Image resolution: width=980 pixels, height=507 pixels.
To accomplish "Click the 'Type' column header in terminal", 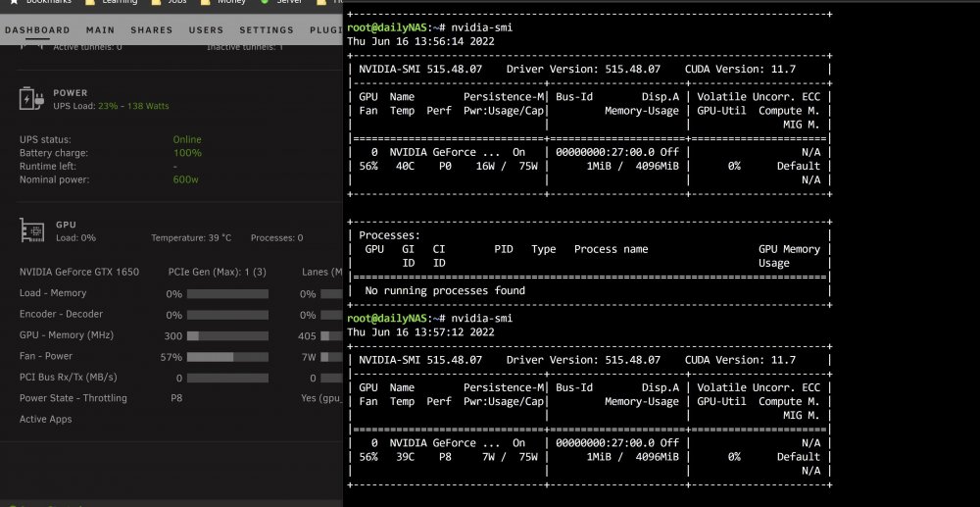I will 544,249.
